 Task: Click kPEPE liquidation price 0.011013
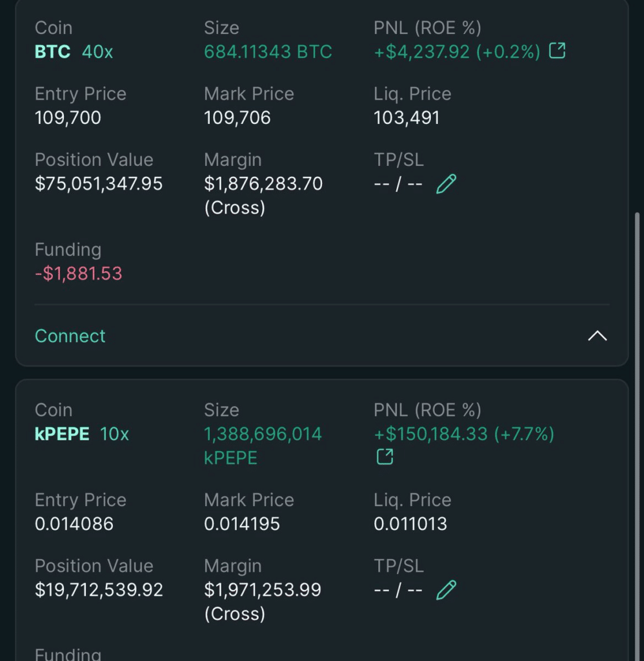[x=410, y=524]
